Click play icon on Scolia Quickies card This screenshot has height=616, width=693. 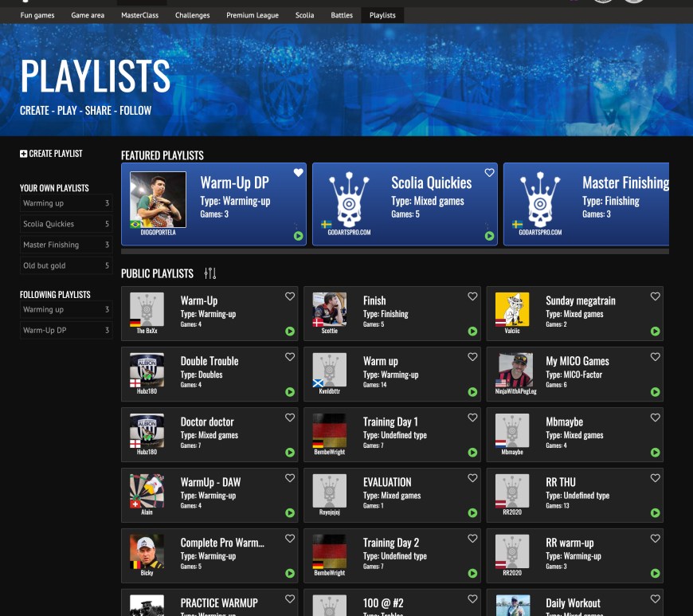489,236
